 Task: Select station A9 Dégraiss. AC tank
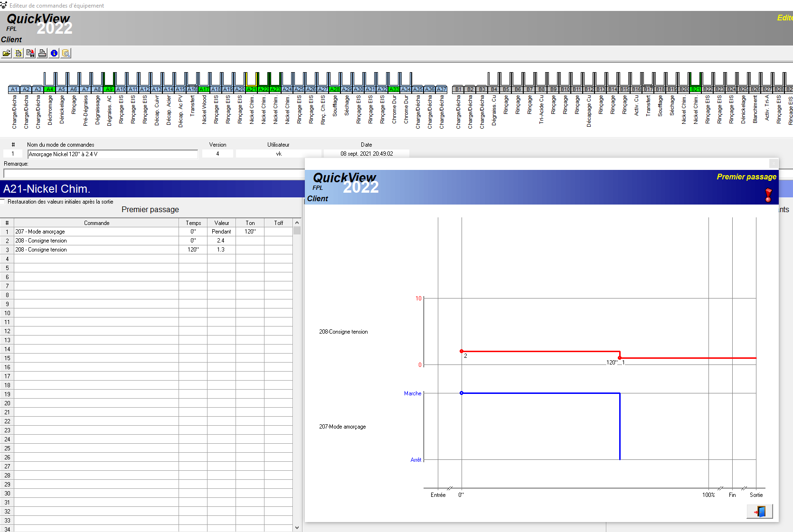coord(109,89)
